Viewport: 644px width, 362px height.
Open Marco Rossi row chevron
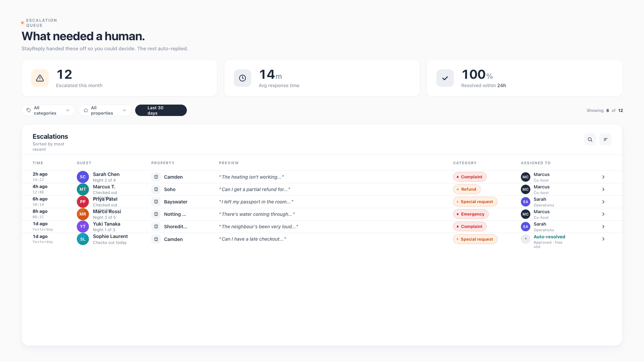coord(603,214)
